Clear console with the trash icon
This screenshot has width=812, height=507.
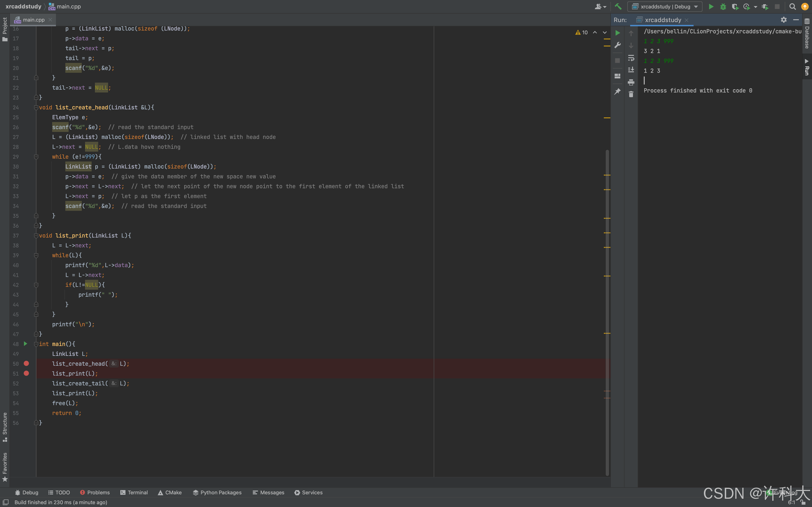click(x=631, y=94)
